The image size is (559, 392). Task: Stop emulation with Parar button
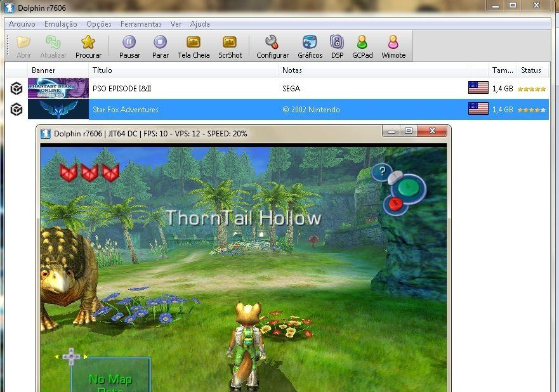[161, 47]
